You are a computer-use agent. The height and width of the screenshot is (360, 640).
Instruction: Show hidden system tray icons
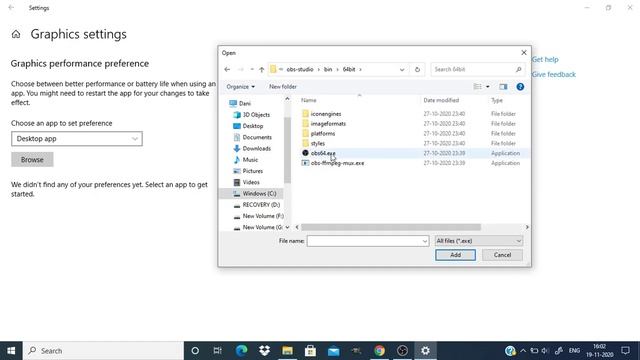(x=523, y=351)
